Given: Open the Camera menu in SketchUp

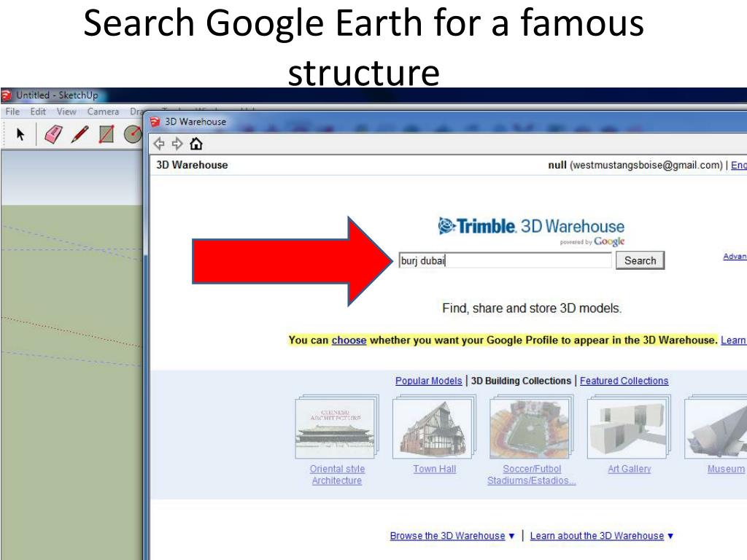Looking at the screenshot, I should pyautogui.click(x=103, y=112).
